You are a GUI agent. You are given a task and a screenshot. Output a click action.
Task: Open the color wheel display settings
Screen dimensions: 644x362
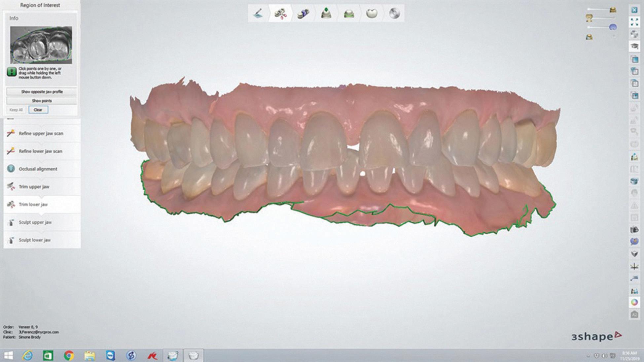pyautogui.click(x=634, y=302)
